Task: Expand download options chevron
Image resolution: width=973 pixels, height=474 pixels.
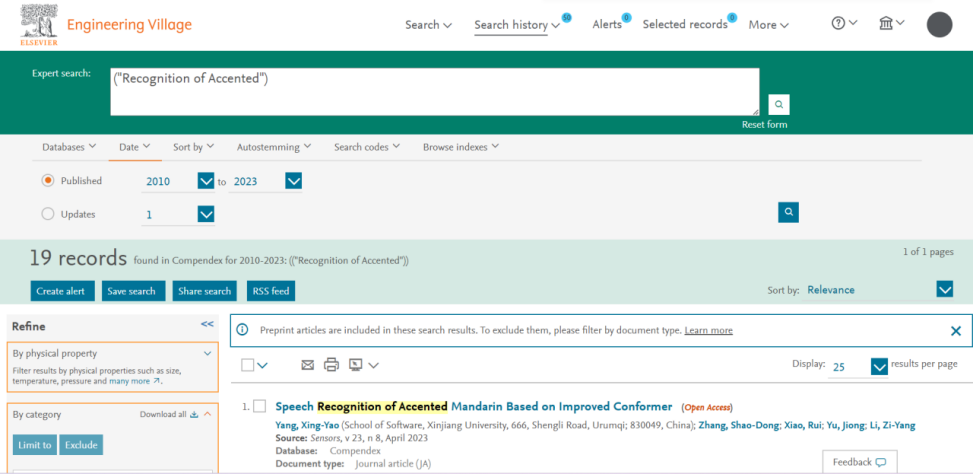Action: tap(373, 365)
